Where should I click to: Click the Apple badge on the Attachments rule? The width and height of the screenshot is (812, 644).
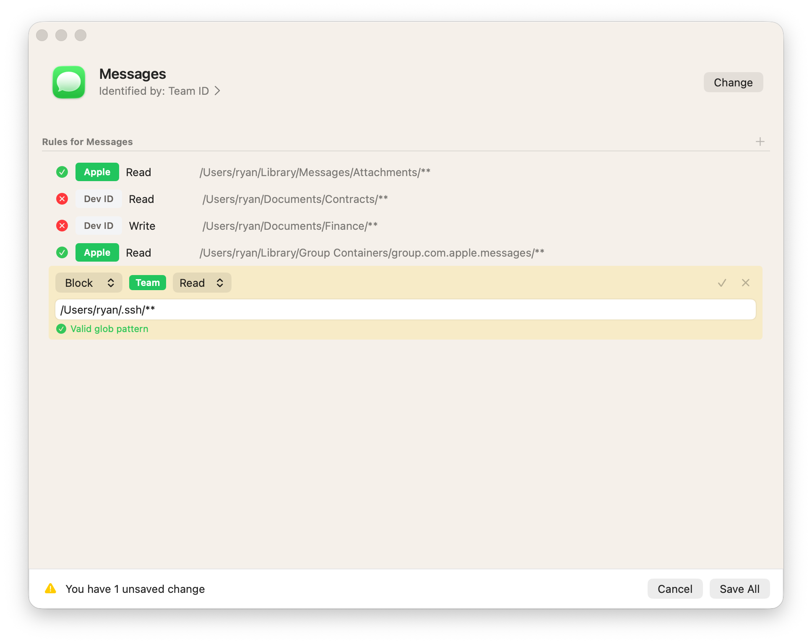[97, 172]
